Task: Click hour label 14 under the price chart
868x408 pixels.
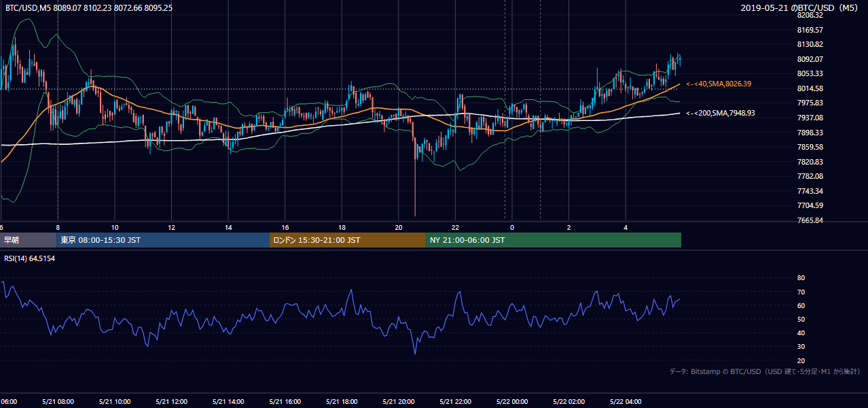Action: 229,227
